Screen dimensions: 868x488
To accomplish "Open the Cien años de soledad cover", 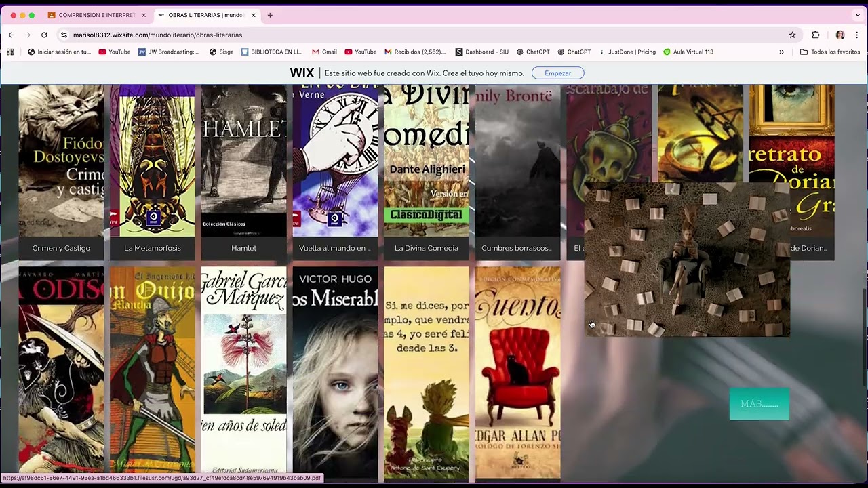I will [243, 373].
